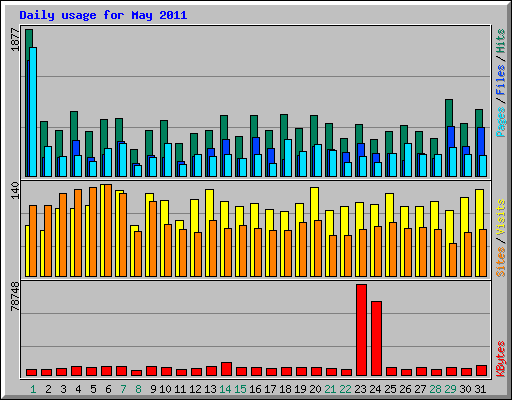Click day '14' on the x-axis
Screen dimensions: 512x400
[225, 389]
